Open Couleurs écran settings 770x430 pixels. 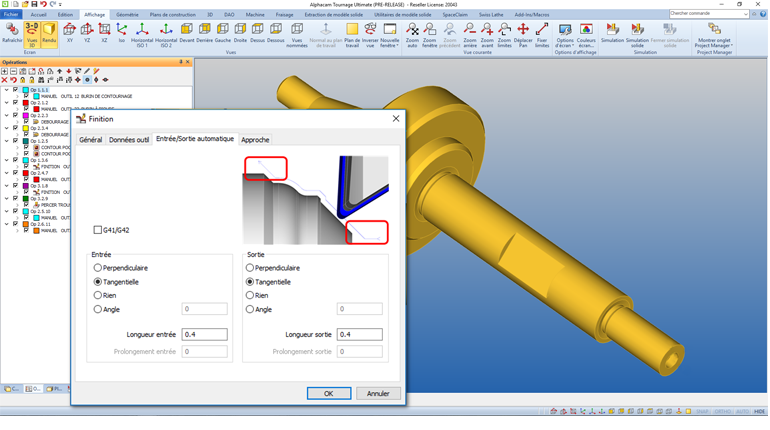click(x=586, y=32)
